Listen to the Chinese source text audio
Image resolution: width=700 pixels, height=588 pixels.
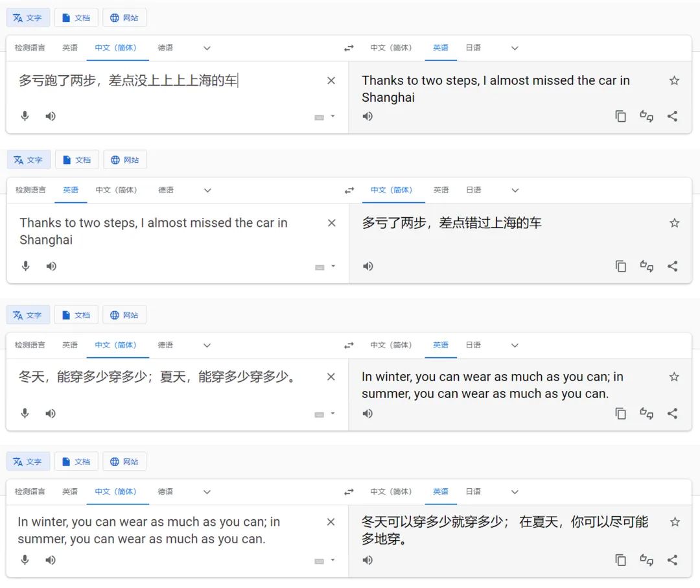(51, 116)
